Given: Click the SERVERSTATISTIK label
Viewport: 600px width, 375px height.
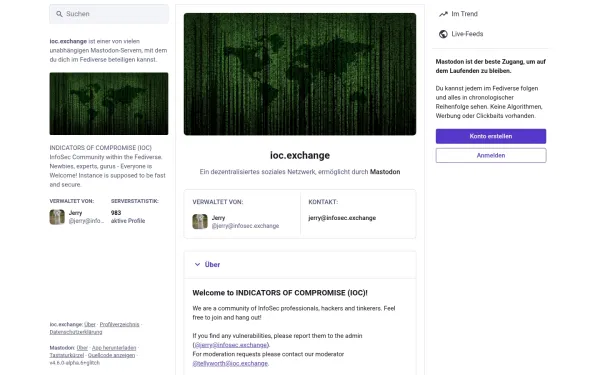Looking at the screenshot, I should (x=135, y=201).
